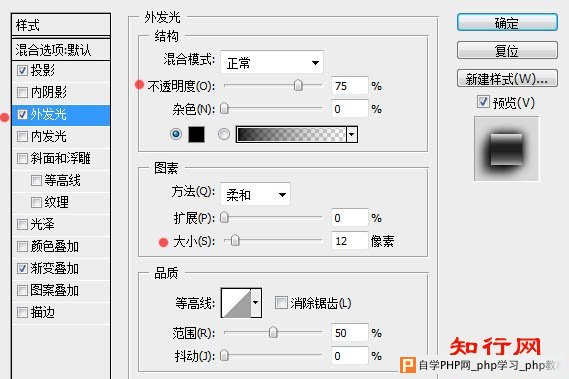Enable the 描边 stroke checkbox
This screenshot has width=569, height=379.
22,312
